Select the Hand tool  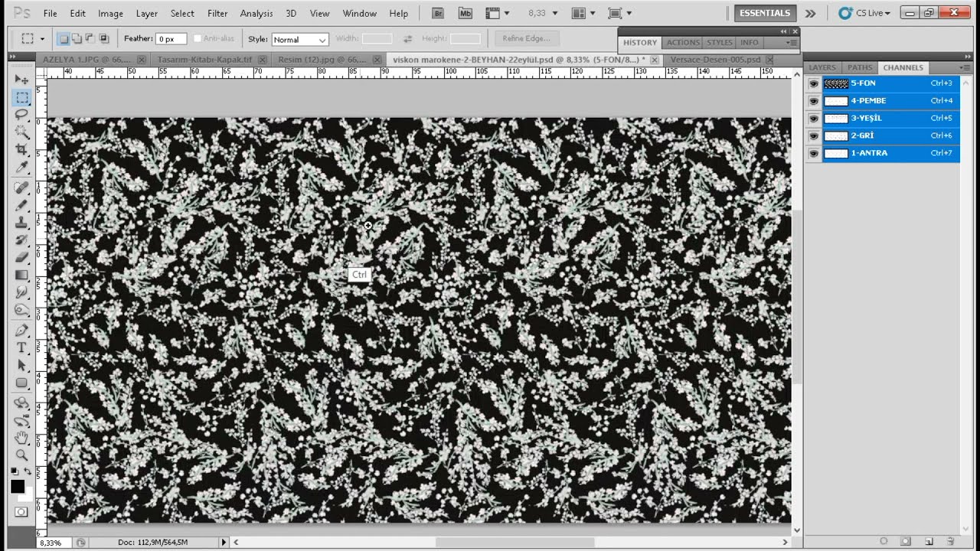[21, 439]
